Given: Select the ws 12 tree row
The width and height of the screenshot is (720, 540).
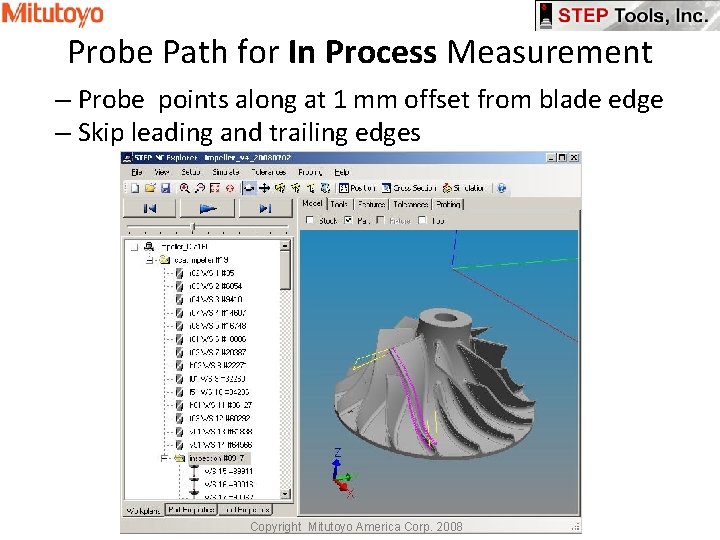Looking at the screenshot, I should [219, 418].
